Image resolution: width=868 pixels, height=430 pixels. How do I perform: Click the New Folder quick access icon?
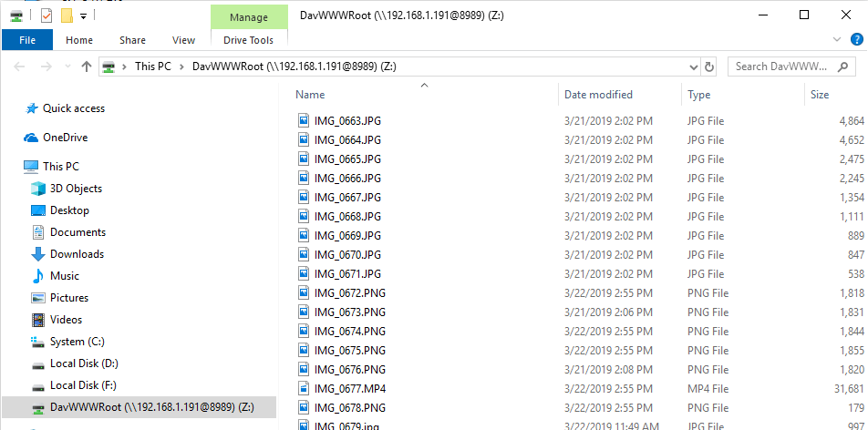coord(67,15)
